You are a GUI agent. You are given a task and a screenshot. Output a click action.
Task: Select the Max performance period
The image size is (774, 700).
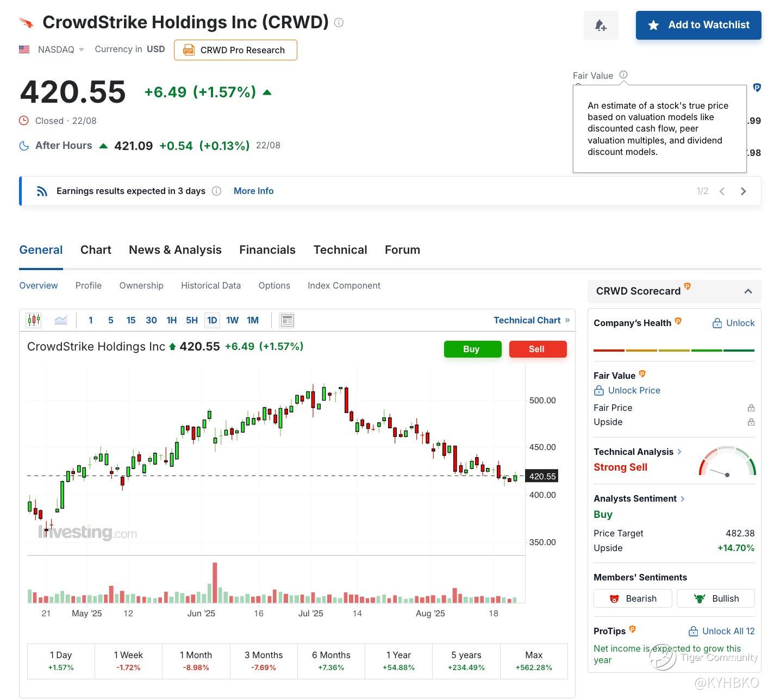(x=534, y=661)
